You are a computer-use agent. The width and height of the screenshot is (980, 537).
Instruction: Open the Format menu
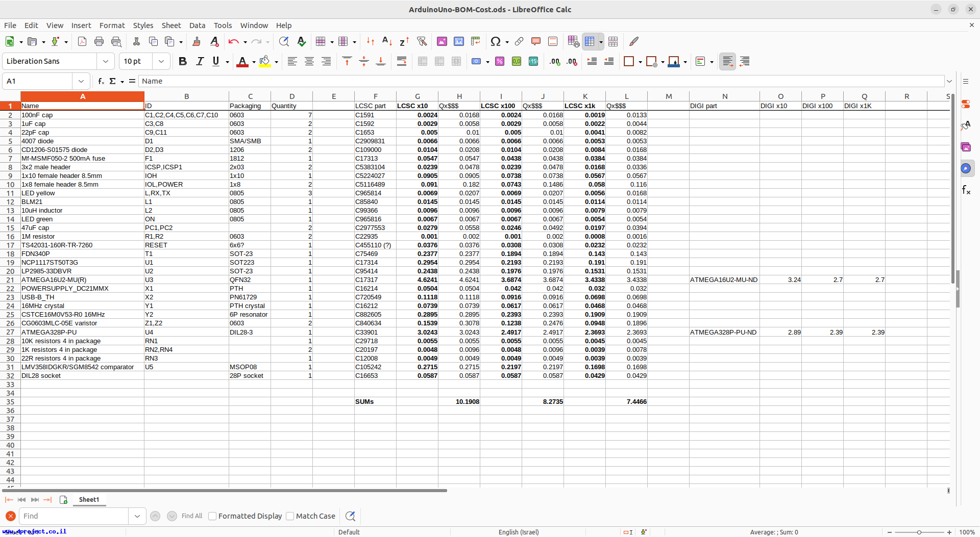point(112,25)
